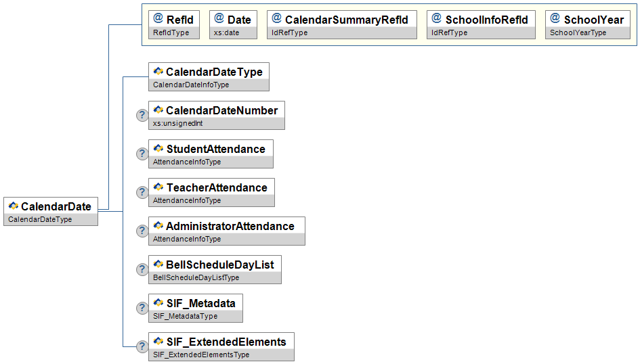Image resolution: width=640 pixels, height=364 pixels.
Task: Click the question mark beside SIF_Metadata
Action: point(142,308)
